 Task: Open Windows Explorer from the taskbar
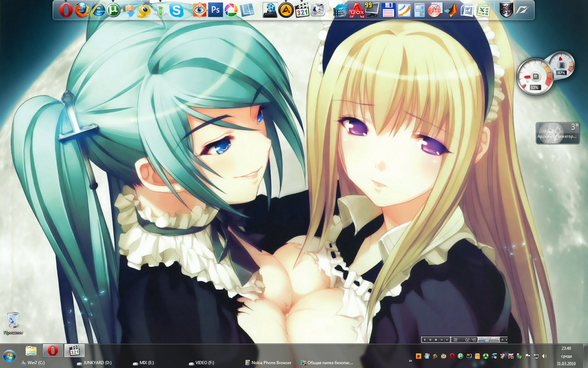[x=31, y=350]
